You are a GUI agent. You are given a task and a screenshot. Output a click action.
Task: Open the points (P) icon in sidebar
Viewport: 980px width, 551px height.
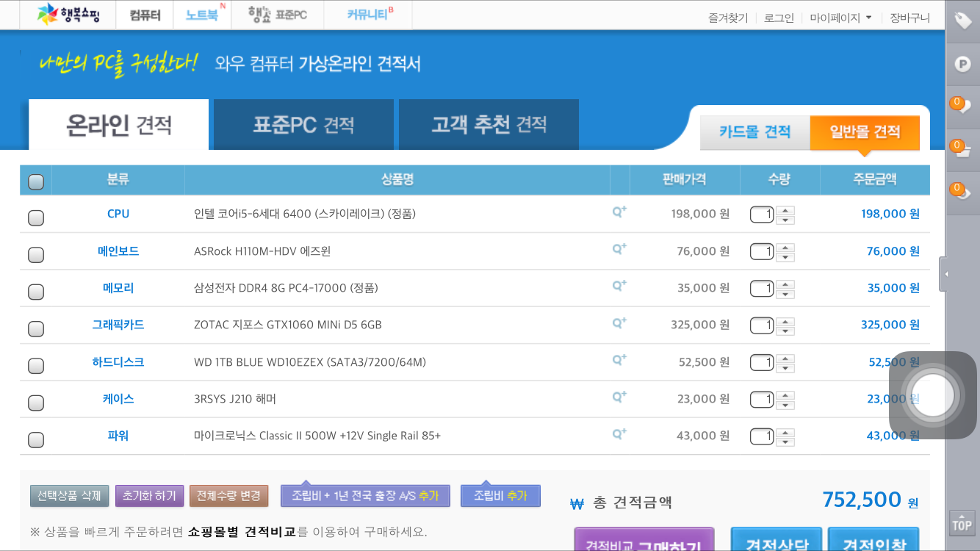coord(962,65)
